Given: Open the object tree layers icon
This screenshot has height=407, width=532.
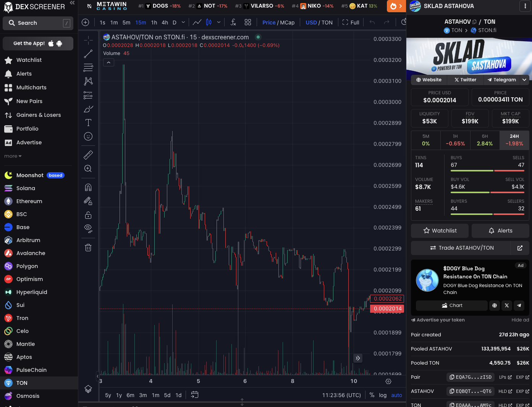Looking at the screenshot, I should click(88, 389).
